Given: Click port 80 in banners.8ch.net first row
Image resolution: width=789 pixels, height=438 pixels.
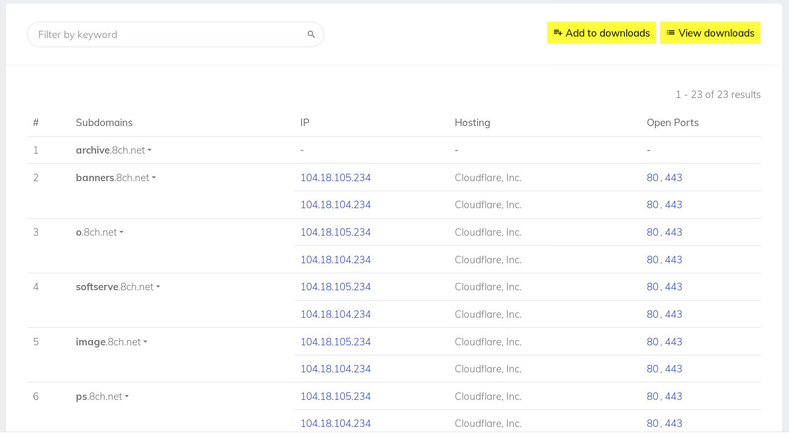Looking at the screenshot, I should pos(652,178).
